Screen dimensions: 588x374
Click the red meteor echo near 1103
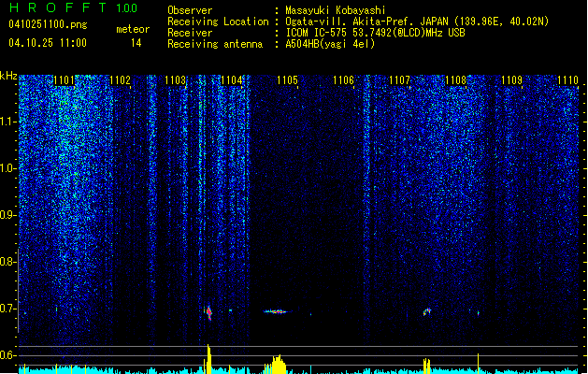[209, 313]
